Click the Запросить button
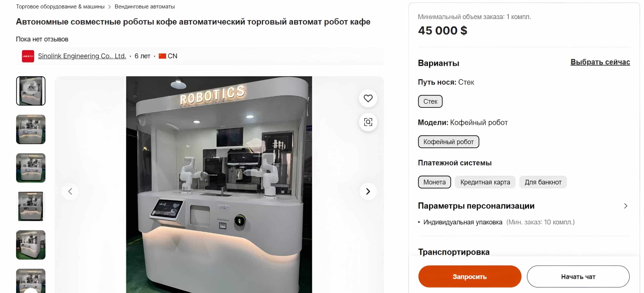The width and height of the screenshot is (644, 293). 470,276
